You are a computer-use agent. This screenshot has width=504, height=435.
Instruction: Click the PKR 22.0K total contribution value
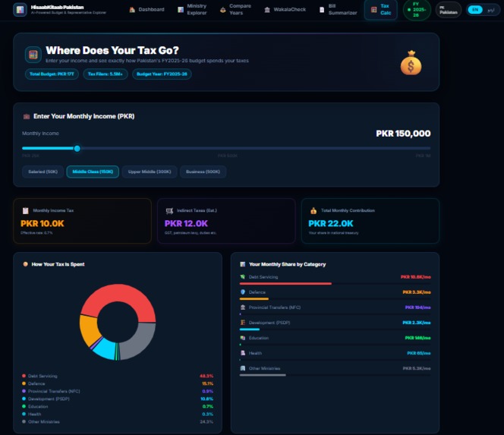point(331,223)
